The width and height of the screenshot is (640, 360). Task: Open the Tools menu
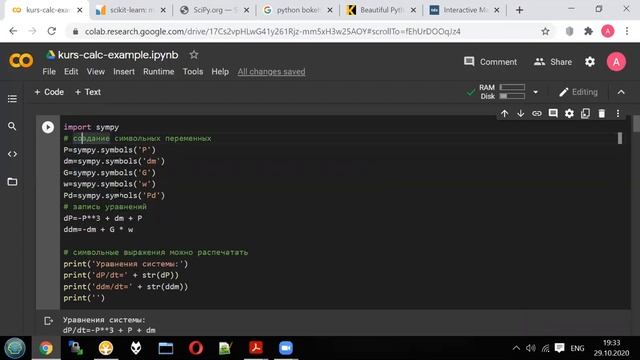[193, 72]
